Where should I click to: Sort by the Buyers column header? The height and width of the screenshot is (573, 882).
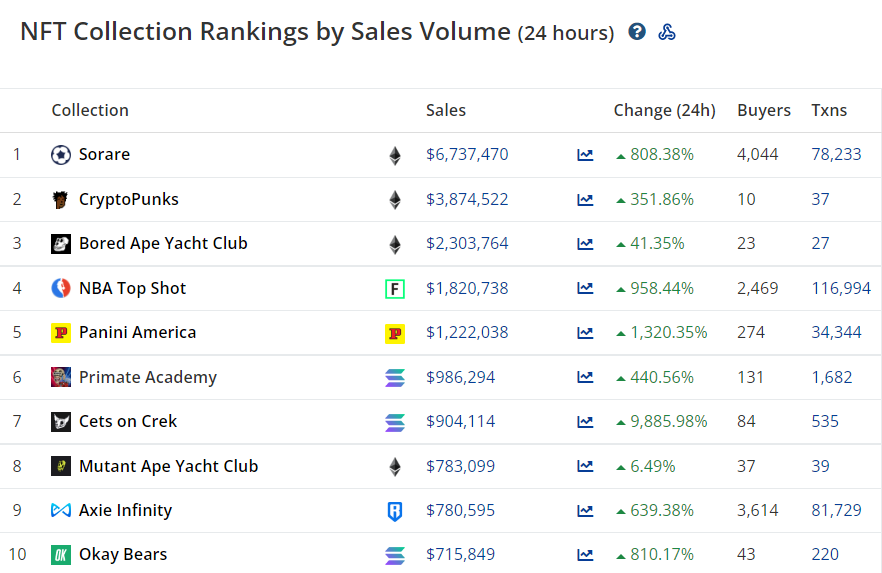coord(764,110)
